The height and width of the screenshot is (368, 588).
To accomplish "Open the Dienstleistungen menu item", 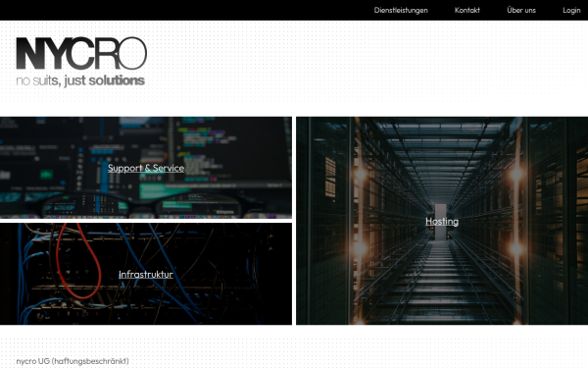I will click(x=401, y=10).
